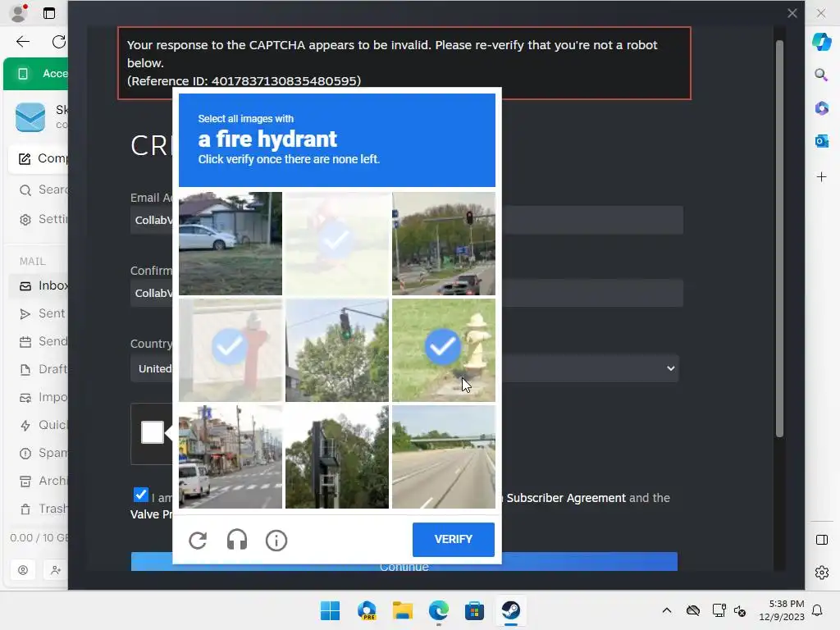Close the Steam dialog with X
Screen dimensions: 840x630
tap(792, 13)
